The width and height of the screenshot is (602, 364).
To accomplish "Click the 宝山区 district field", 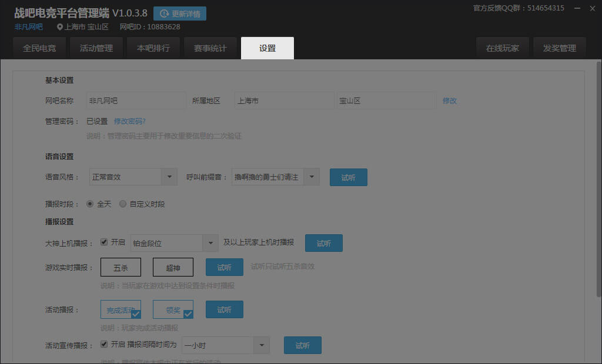I will [386, 100].
